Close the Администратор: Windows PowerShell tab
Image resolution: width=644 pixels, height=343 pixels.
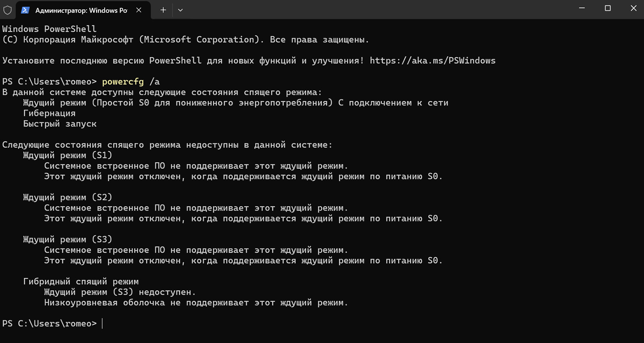(x=139, y=10)
